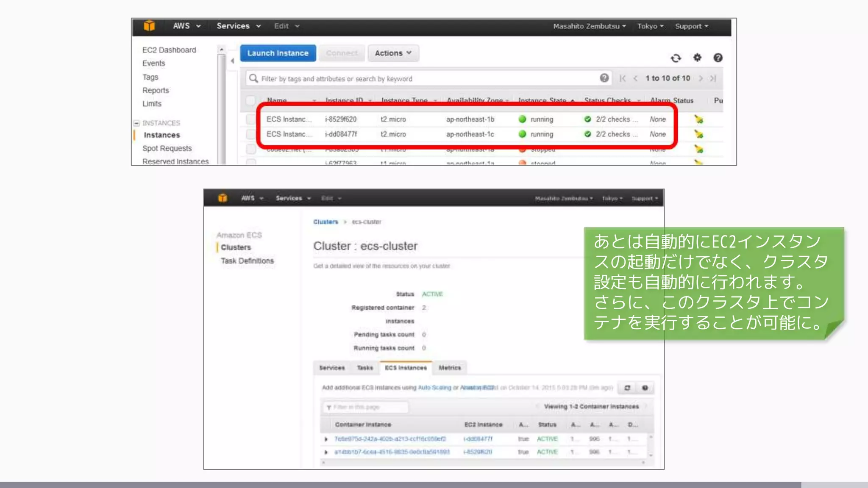Go to next page of instances
Screen dimensions: 868x488
tap(701, 78)
